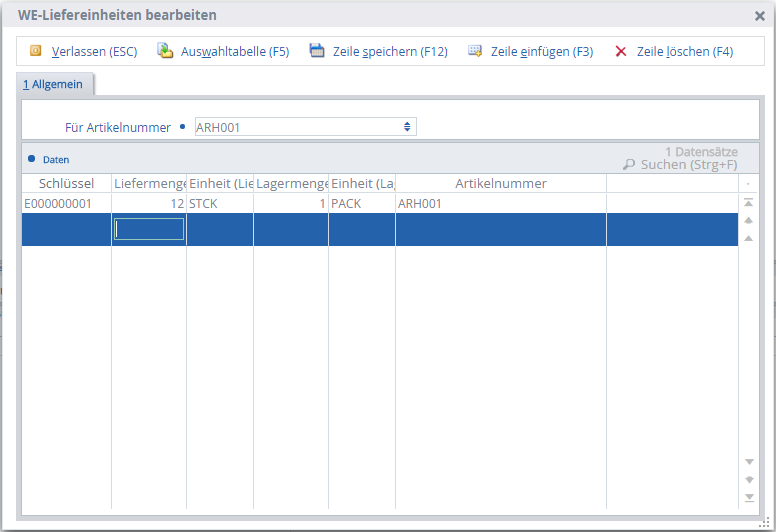The image size is (776, 532).
Task: Click the Artikelnummer column header
Action: point(500,184)
